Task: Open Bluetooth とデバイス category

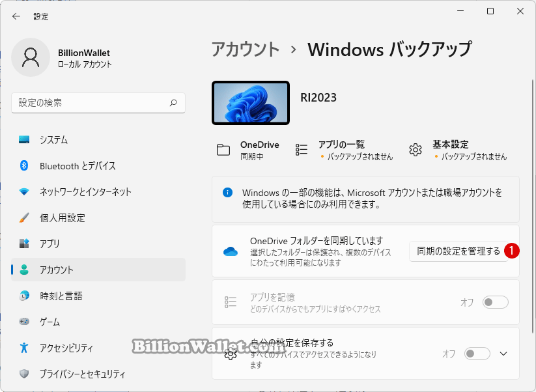Action: click(98, 166)
